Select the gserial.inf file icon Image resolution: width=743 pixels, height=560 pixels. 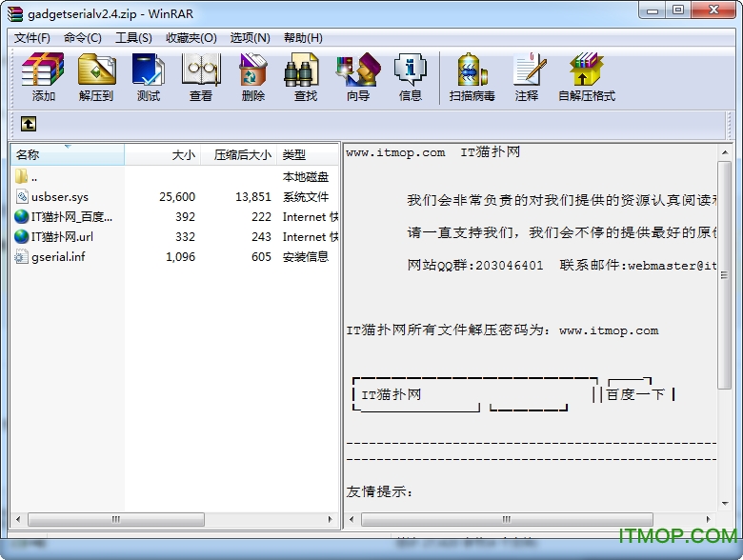click(x=22, y=256)
